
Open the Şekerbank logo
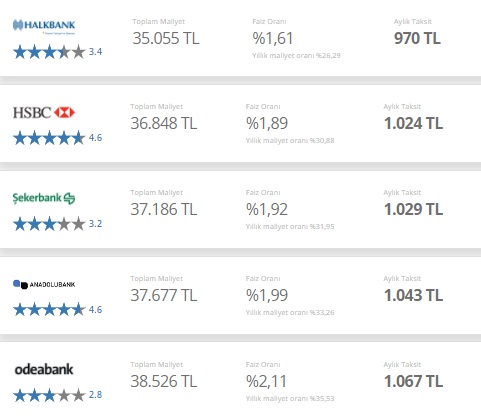(x=44, y=198)
